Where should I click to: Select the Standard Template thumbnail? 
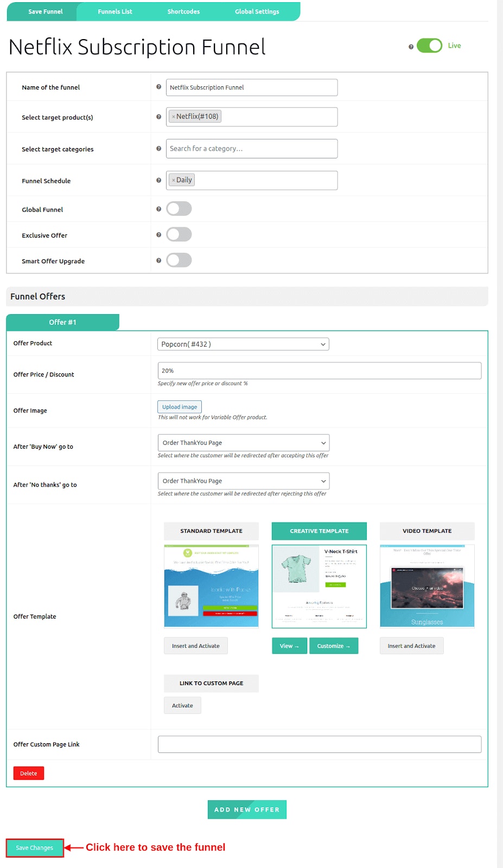(212, 586)
